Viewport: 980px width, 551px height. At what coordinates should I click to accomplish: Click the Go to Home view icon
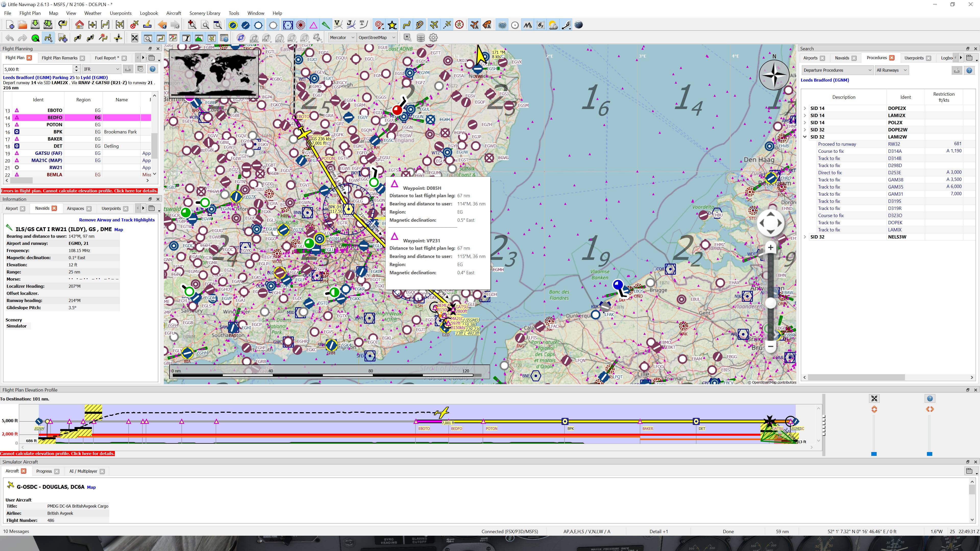point(80,25)
